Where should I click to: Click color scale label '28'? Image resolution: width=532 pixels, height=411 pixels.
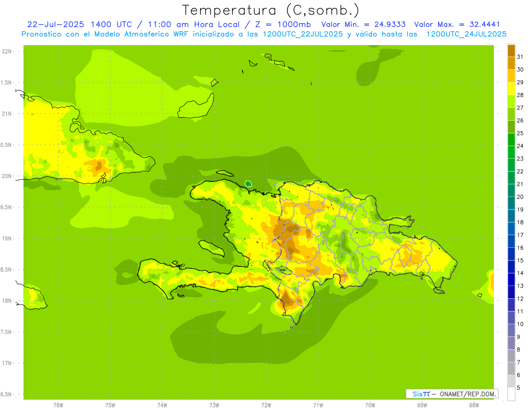point(520,95)
